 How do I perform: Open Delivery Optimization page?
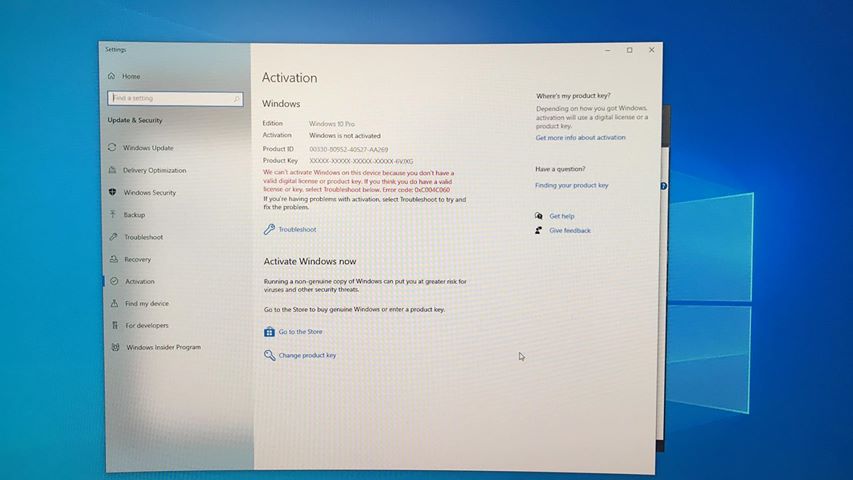point(154,170)
